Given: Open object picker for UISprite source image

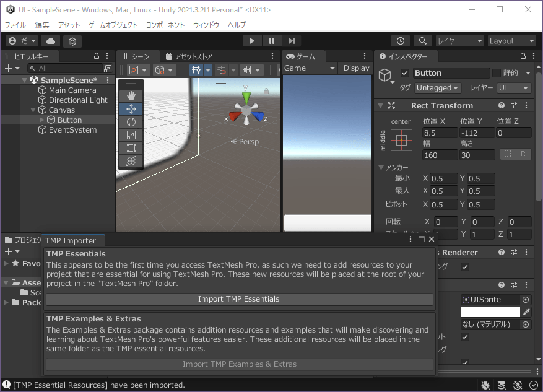Looking at the screenshot, I should click(x=526, y=300).
